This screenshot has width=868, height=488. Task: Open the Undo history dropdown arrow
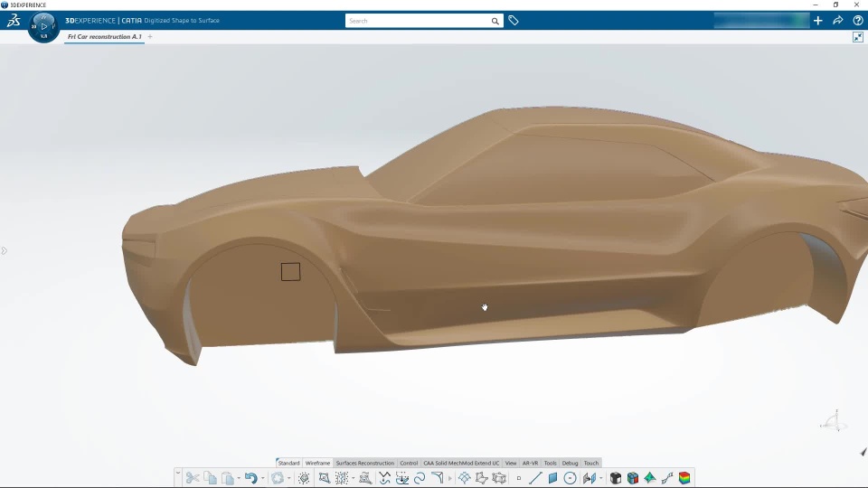(x=262, y=479)
